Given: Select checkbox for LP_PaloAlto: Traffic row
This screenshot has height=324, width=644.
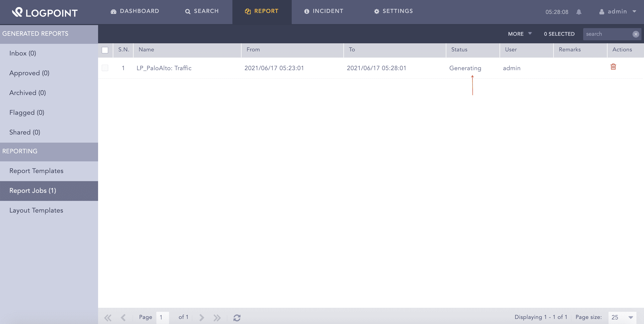Looking at the screenshot, I should point(105,68).
